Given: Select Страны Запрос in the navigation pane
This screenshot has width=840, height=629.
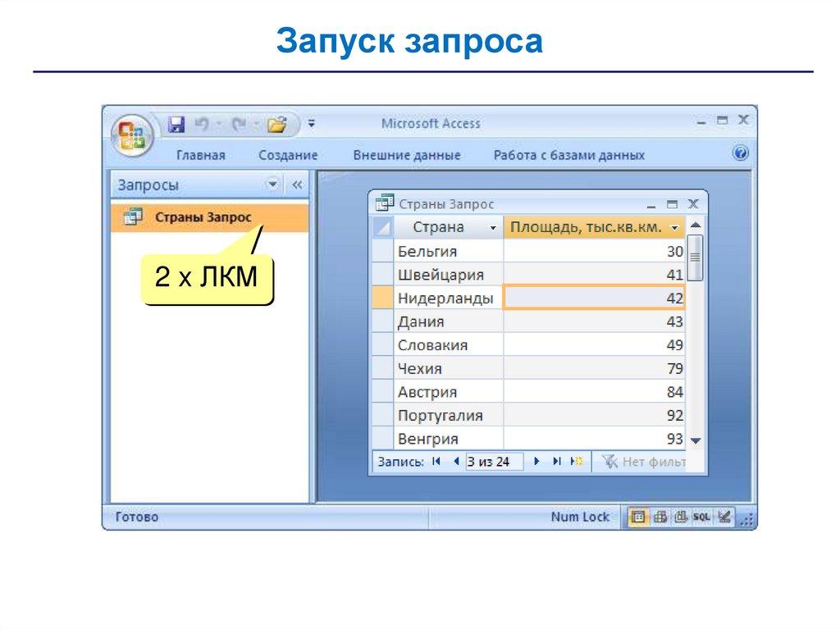Looking at the screenshot, I should (203, 217).
